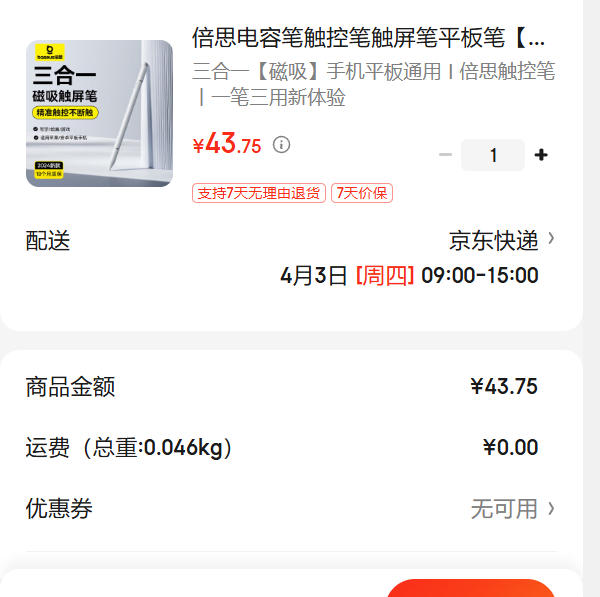Decrease quantity with the minus button
The width and height of the screenshot is (600, 597).
click(445, 155)
